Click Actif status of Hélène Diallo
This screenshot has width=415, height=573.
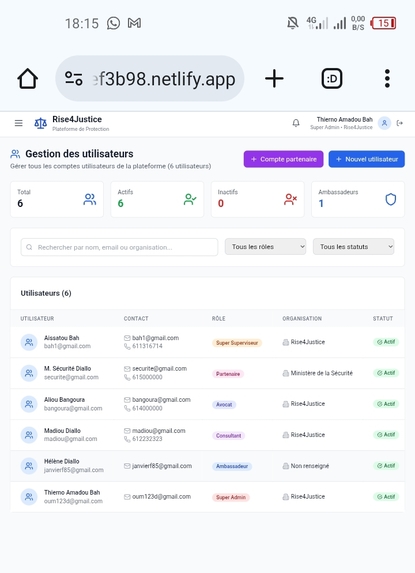point(386,466)
